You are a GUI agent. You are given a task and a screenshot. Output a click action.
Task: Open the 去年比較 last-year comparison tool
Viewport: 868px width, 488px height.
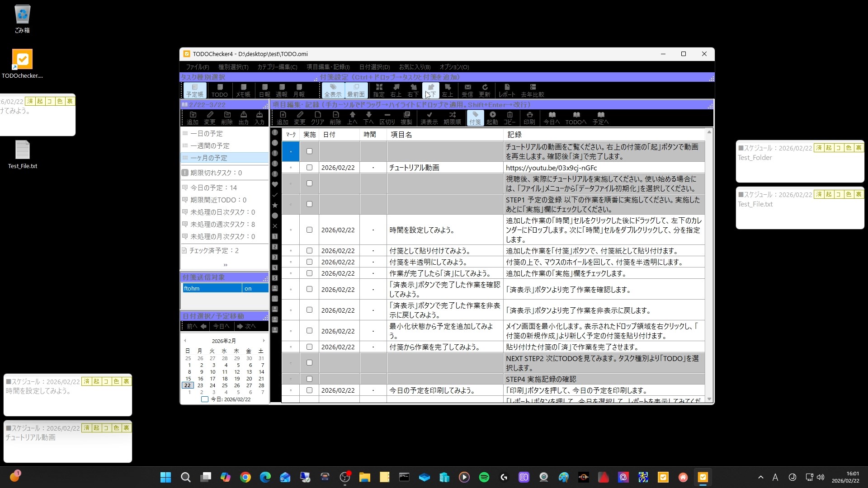coord(533,90)
